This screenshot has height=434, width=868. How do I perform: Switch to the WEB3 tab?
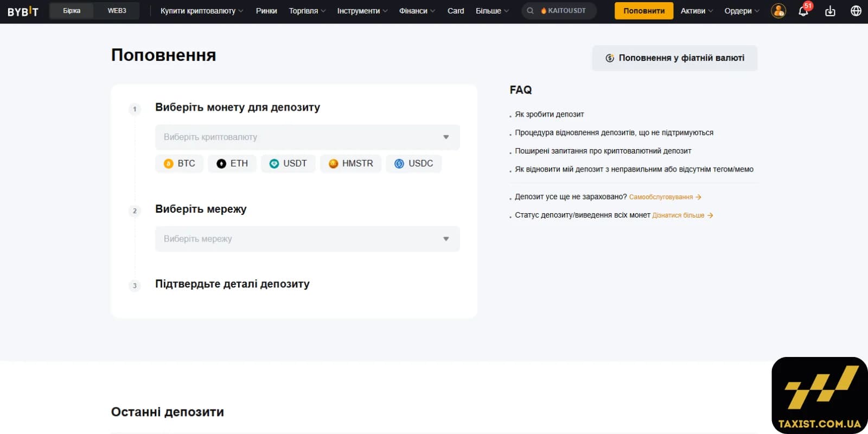[117, 11]
